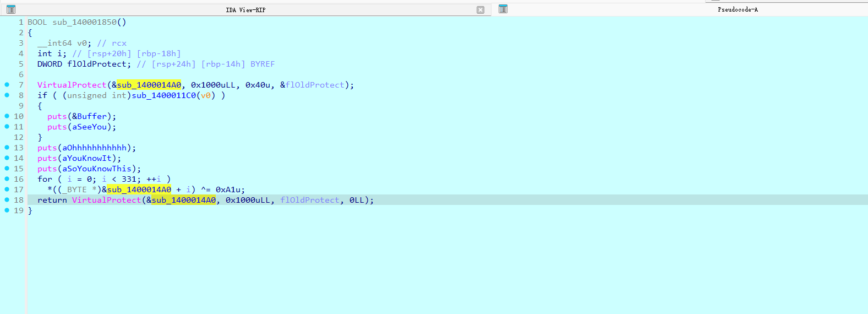This screenshot has height=314, width=868.
Task: Switch to the Pseudocode-A tab
Action: point(738,9)
